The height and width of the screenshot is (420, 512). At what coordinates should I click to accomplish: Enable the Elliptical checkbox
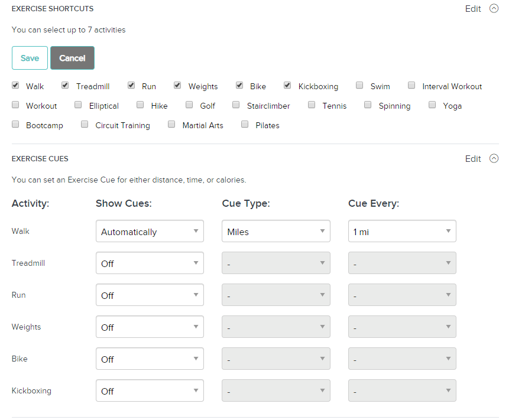[x=78, y=105]
